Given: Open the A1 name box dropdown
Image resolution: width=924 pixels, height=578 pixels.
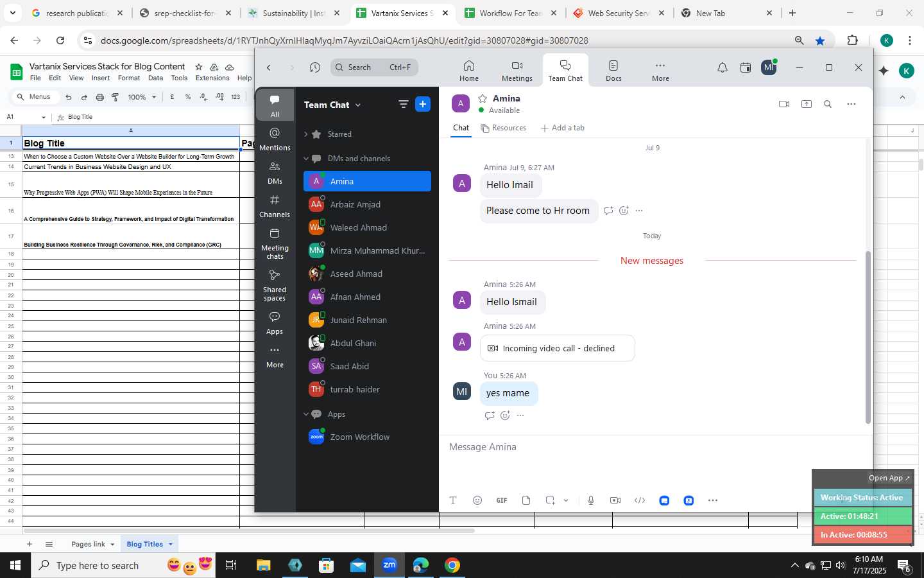Looking at the screenshot, I should (x=44, y=118).
